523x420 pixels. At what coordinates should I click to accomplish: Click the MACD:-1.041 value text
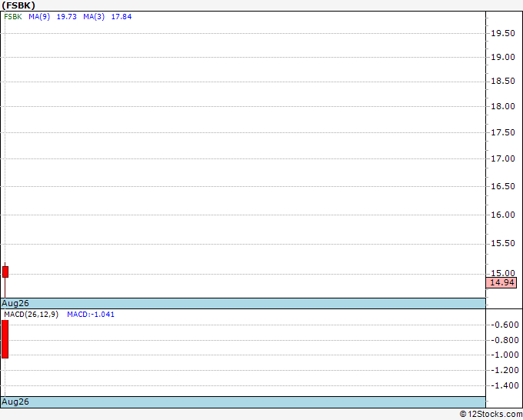91,315
